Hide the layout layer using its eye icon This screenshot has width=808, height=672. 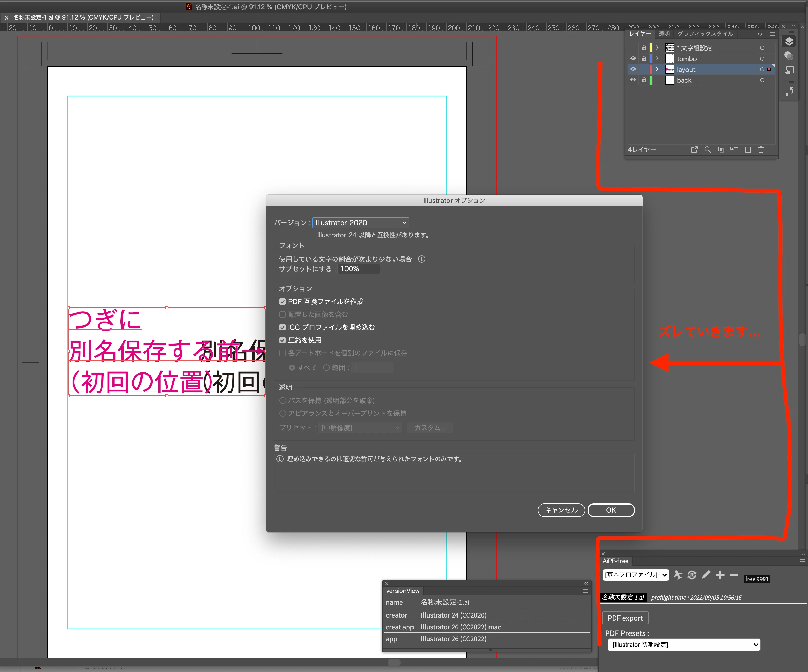[x=633, y=69]
